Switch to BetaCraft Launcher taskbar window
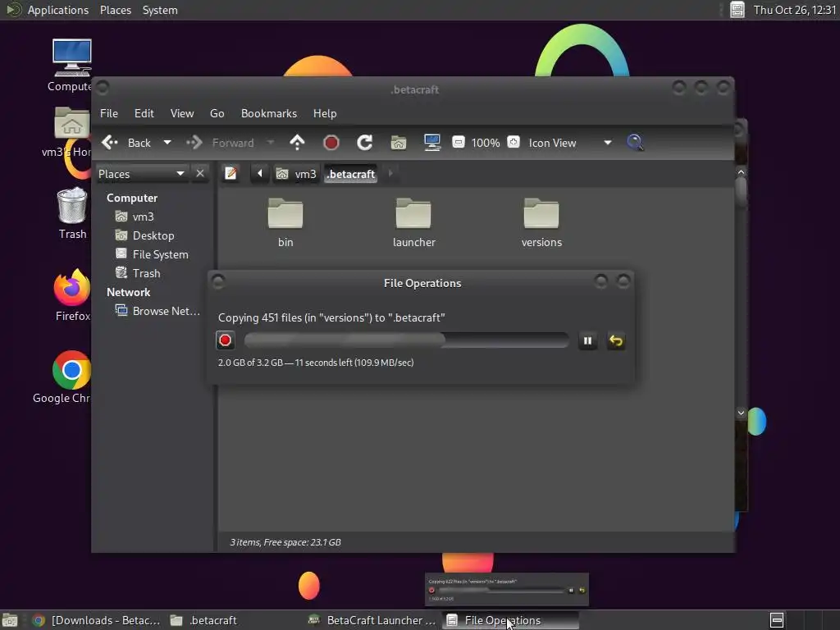The width and height of the screenshot is (840, 630). pyautogui.click(x=373, y=620)
